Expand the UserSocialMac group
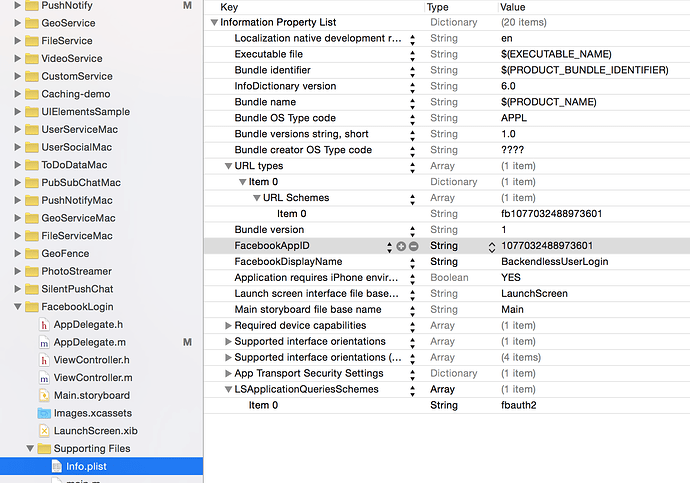The image size is (690, 483). click(18, 147)
